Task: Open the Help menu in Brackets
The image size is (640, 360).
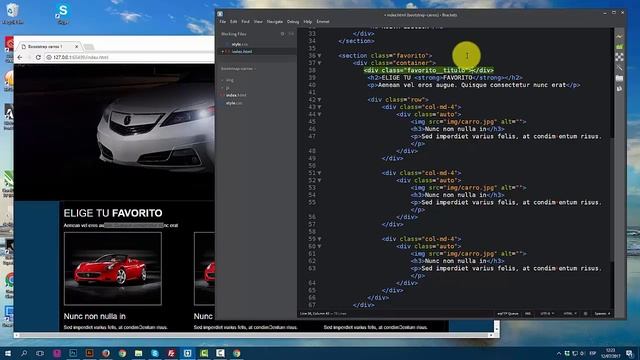Action: coord(308,22)
